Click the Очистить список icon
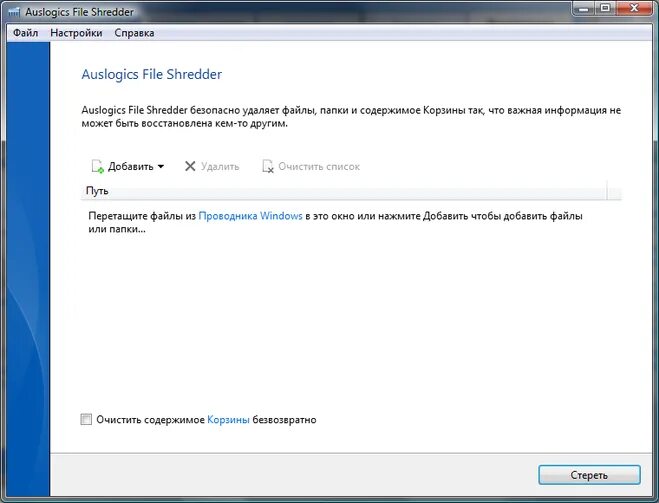 pyautogui.click(x=268, y=166)
